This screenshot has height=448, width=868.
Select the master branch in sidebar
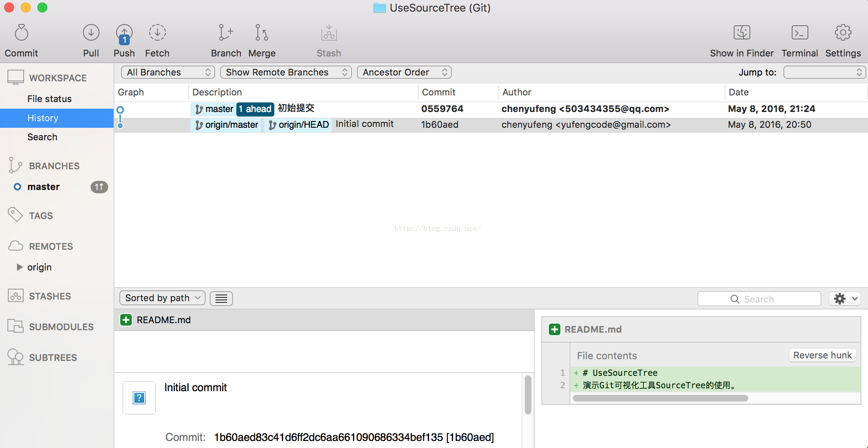(44, 187)
